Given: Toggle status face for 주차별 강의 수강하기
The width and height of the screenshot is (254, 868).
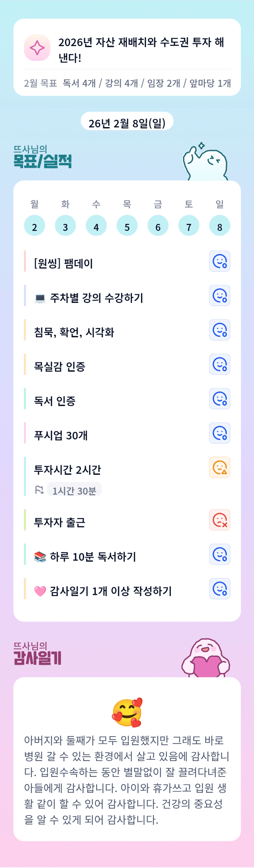Looking at the screenshot, I should click(x=220, y=296).
